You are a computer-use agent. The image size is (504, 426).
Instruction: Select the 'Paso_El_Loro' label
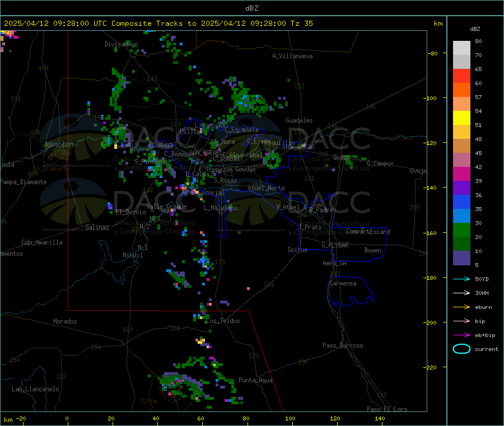pos(387,409)
